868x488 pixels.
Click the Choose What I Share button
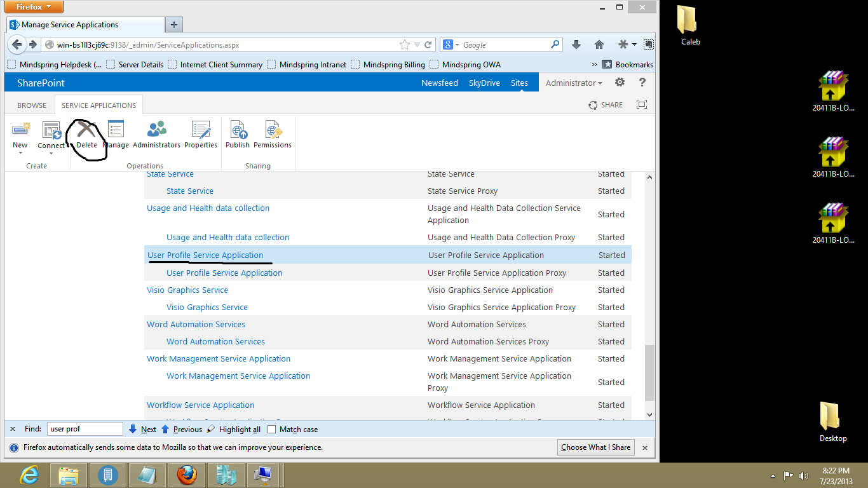pyautogui.click(x=595, y=447)
